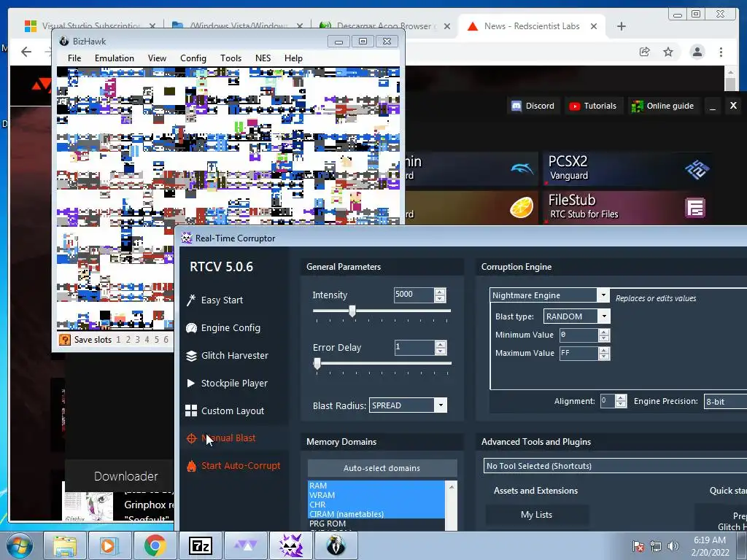Switch to Visual Studio Subscriptions tab

[x=90, y=26]
